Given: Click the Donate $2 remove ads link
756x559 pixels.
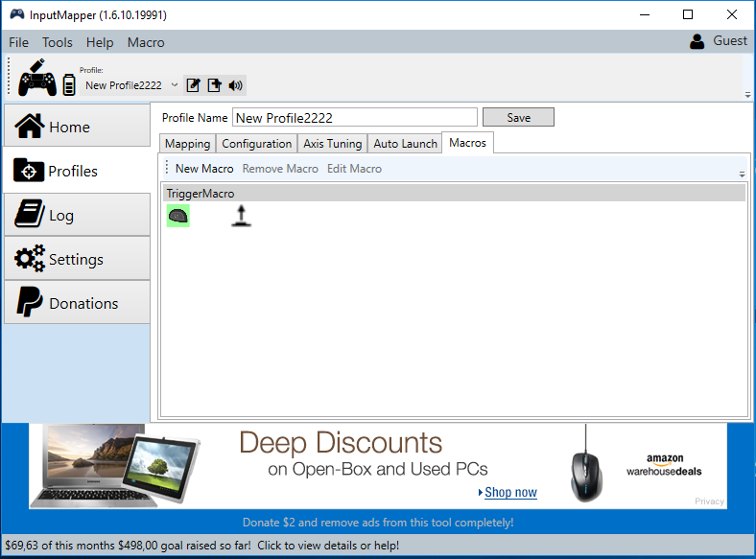Looking at the screenshot, I should click(378, 523).
